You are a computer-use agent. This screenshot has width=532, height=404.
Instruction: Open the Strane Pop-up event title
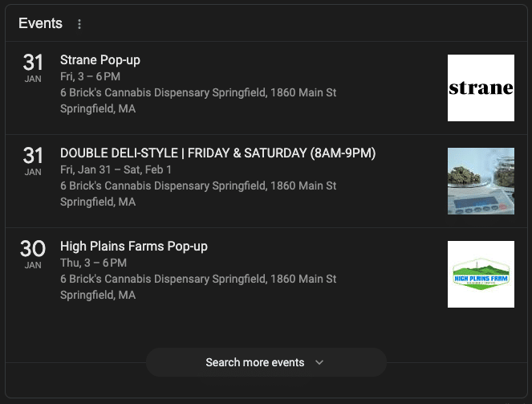[x=100, y=60]
